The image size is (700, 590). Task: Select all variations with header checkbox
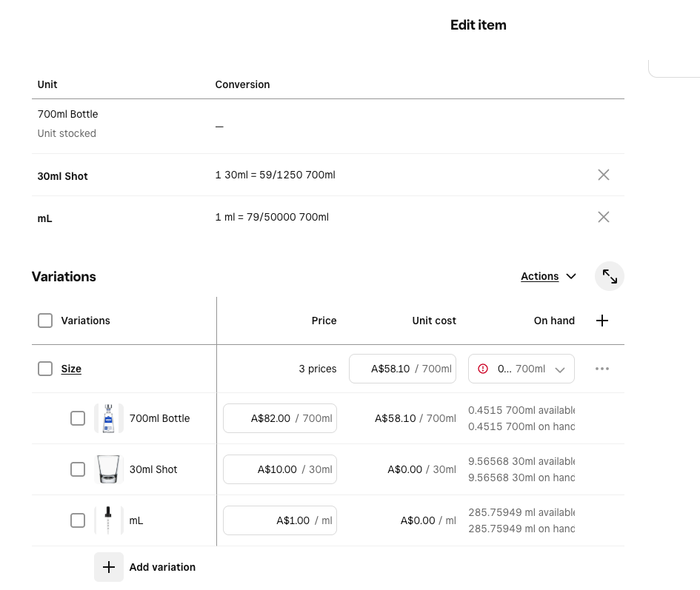click(45, 321)
